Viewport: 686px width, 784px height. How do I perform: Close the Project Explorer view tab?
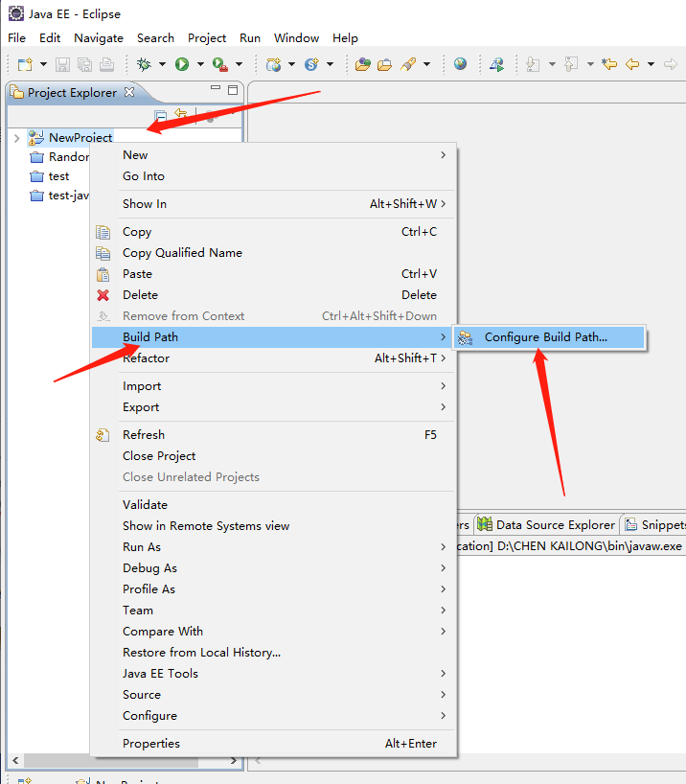pos(130,93)
